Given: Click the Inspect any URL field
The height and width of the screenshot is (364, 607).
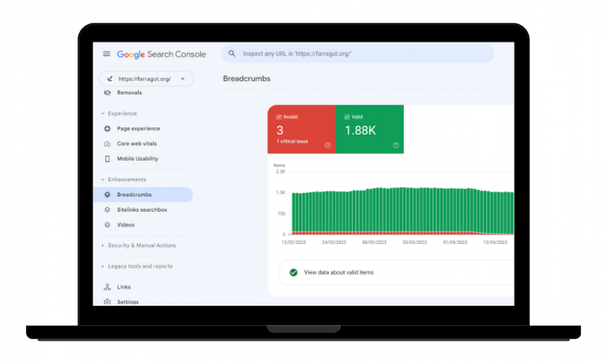Looking at the screenshot, I should (358, 54).
